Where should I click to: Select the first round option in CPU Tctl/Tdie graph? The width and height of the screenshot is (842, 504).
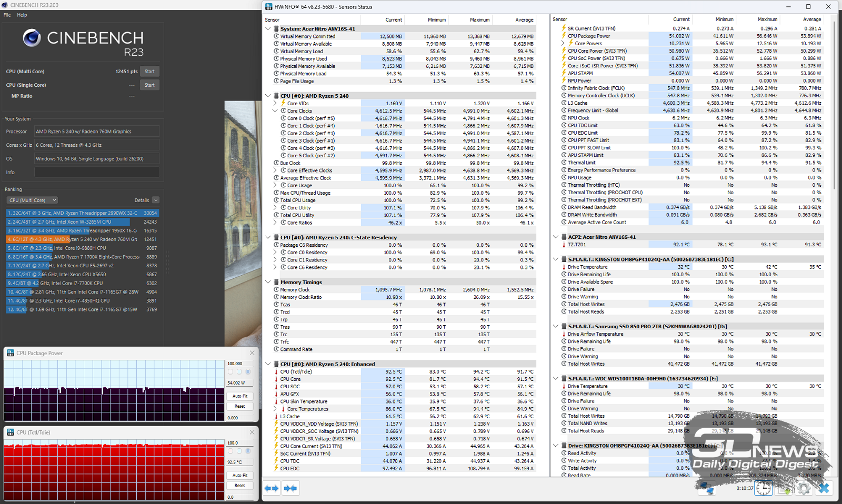point(230,451)
